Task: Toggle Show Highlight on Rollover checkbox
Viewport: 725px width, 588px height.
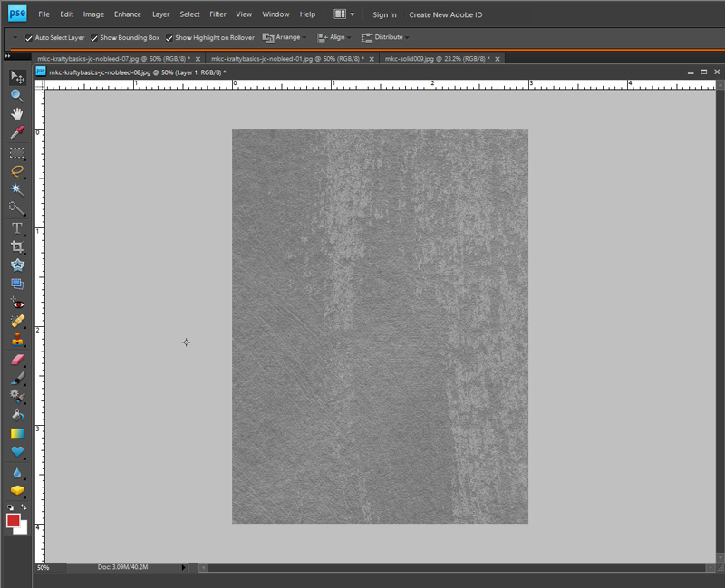Action: coord(169,38)
